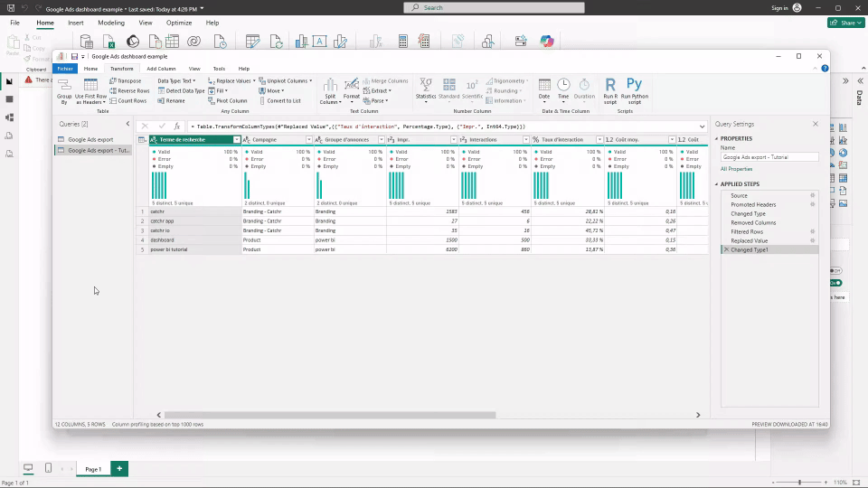Expand the formula bar with chevron
Image resolution: width=868 pixels, height=488 pixels.
pyautogui.click(x=702, y=127)
